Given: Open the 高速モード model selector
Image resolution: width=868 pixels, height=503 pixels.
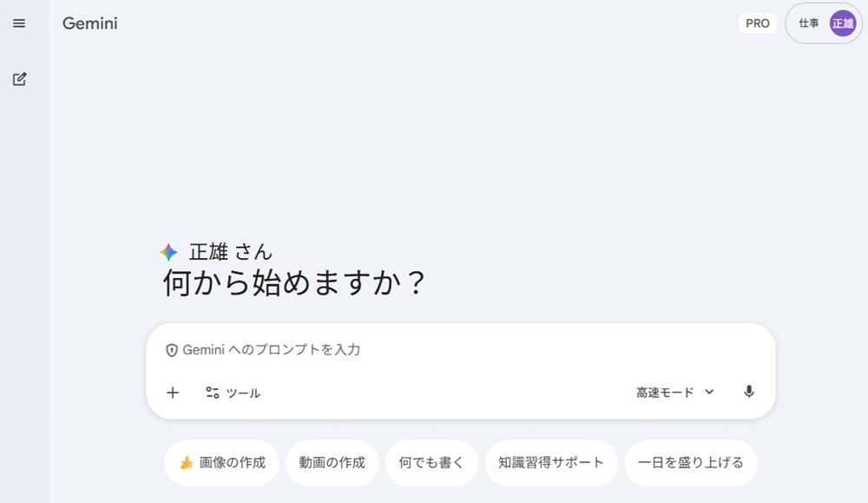Looking at the screenshot, I should click(675, 392).
